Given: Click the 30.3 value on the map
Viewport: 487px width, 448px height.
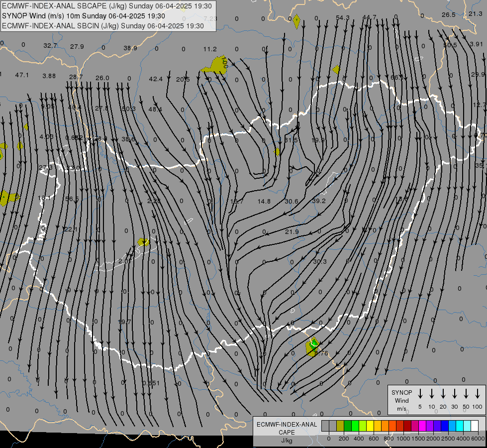Looking at the screenshot, I should (319, 261).
